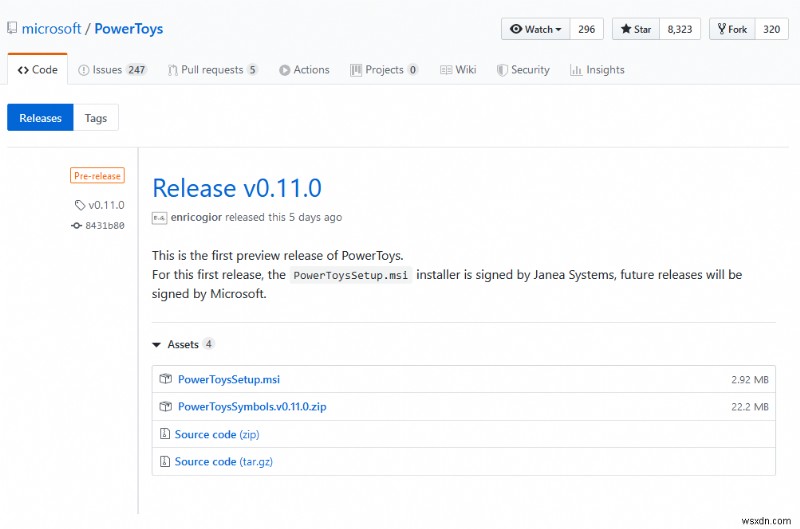The width and height of the screenshot is (800, 529).
Task: Star the PowerToys repository
Action: coord(636,29)
